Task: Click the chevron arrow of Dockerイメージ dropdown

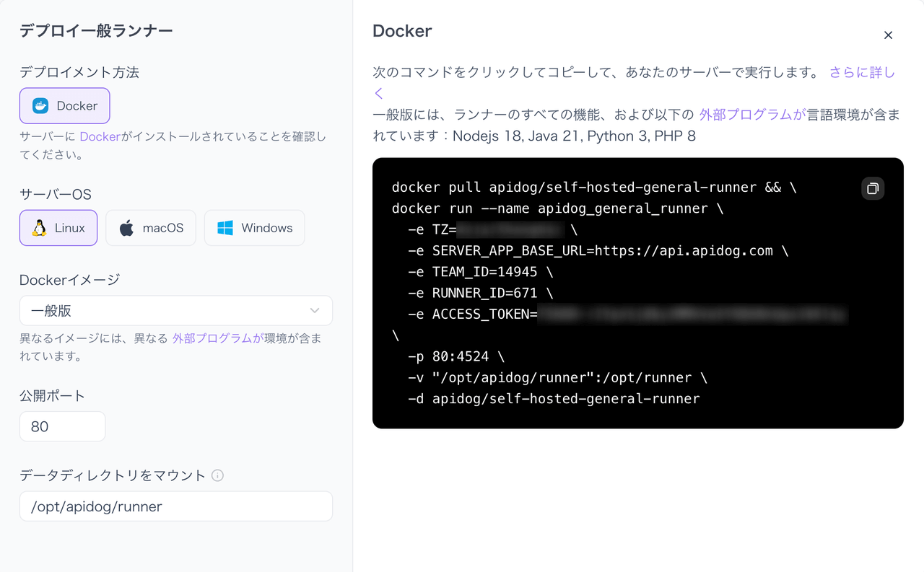Action: [x=315, y=311]
